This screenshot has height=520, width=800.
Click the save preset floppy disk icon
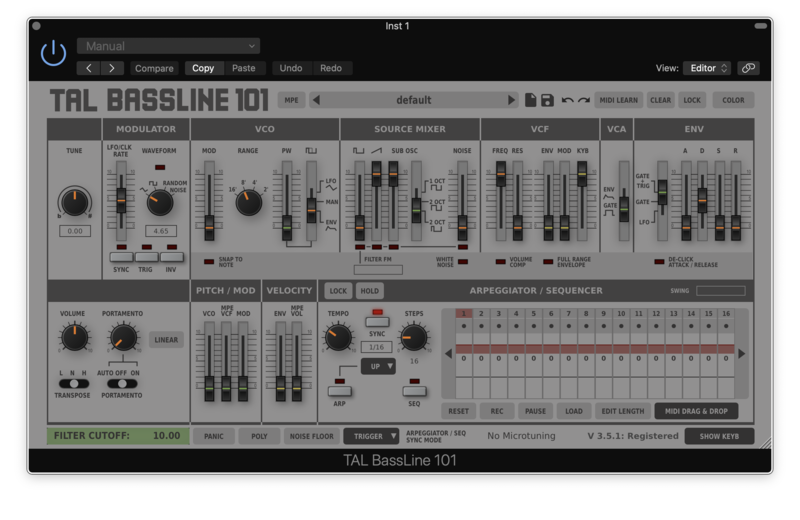click(547, 100)
